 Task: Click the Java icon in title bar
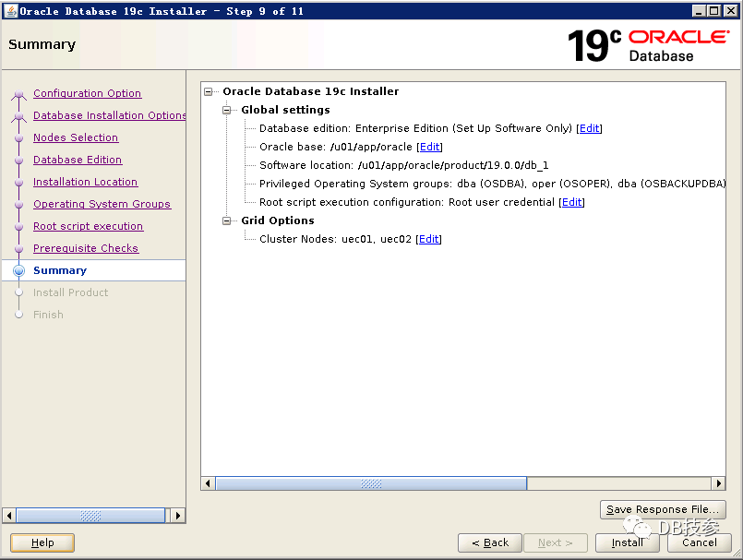[10, 11]
